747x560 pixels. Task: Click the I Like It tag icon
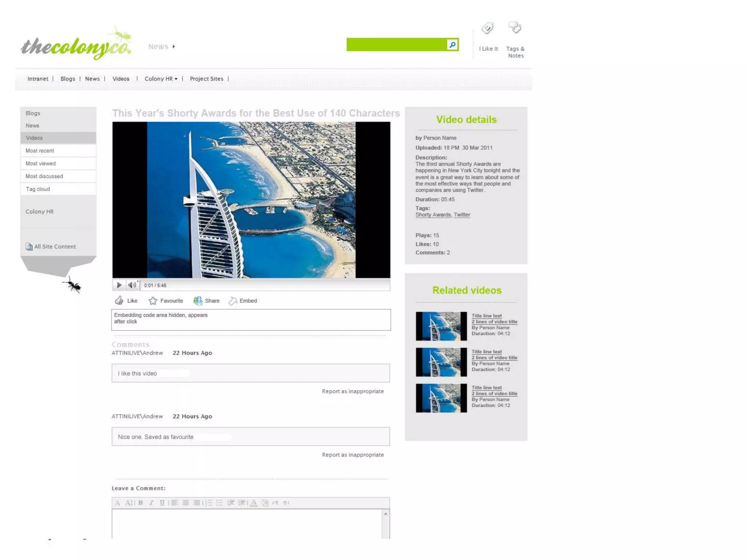tap(488, 28)
